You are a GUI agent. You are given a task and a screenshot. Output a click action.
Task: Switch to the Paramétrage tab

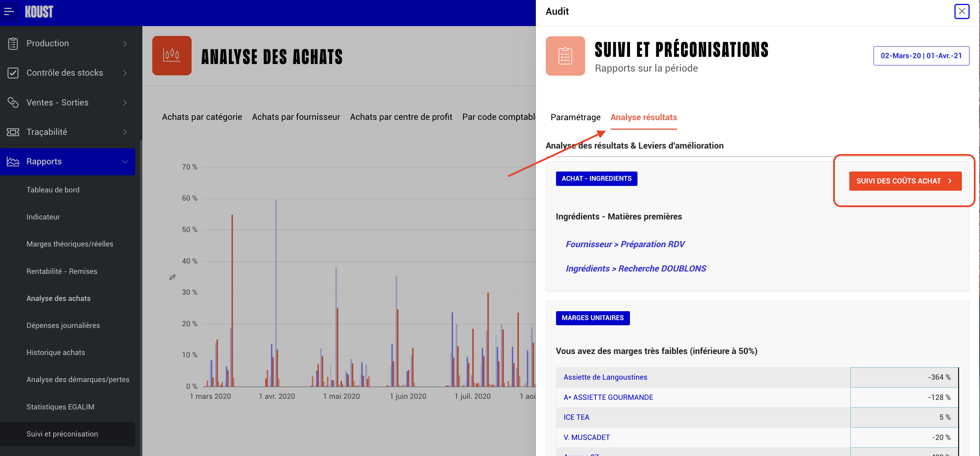point(575,117)
